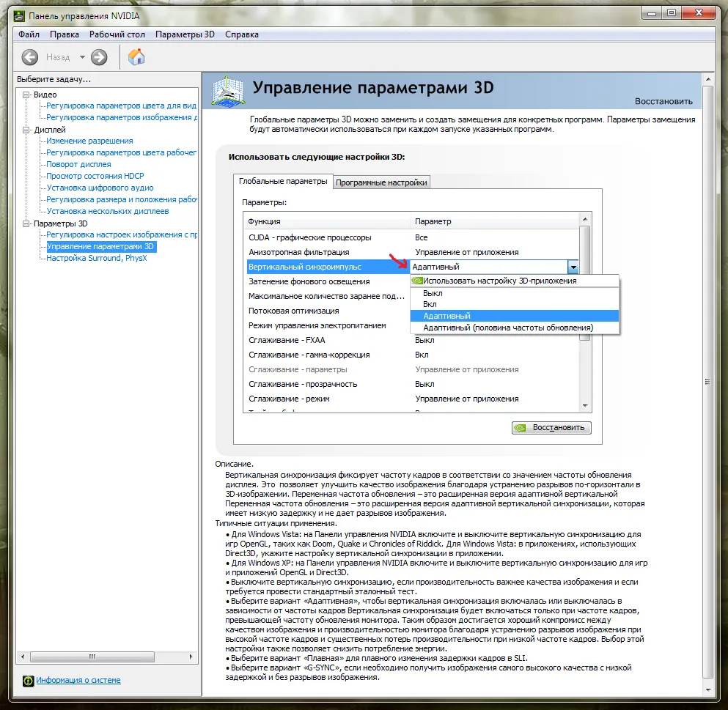Open Просмотр состояния HDCP task
The height and width of the screenshot is (710, 728).
click(x=95, y=176)
